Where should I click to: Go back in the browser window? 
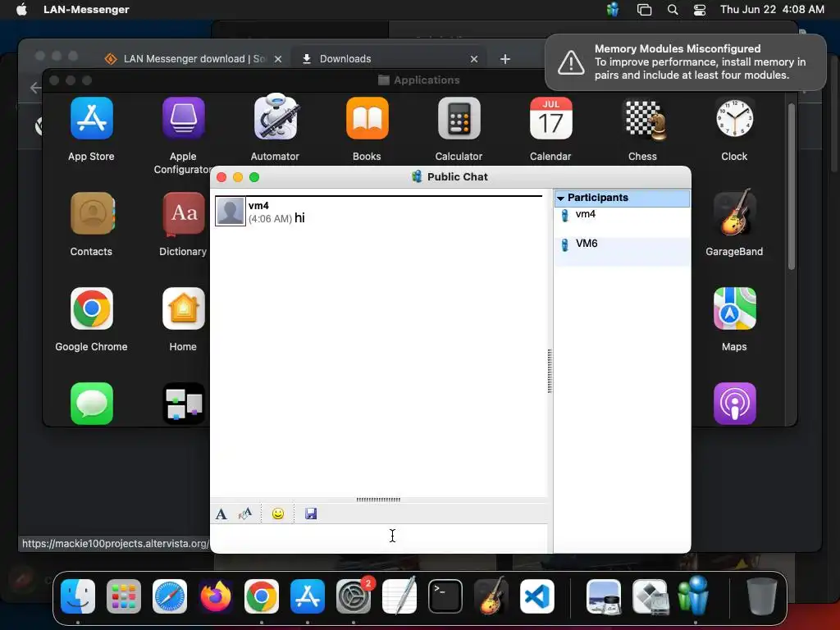click(x=35, y=87)
